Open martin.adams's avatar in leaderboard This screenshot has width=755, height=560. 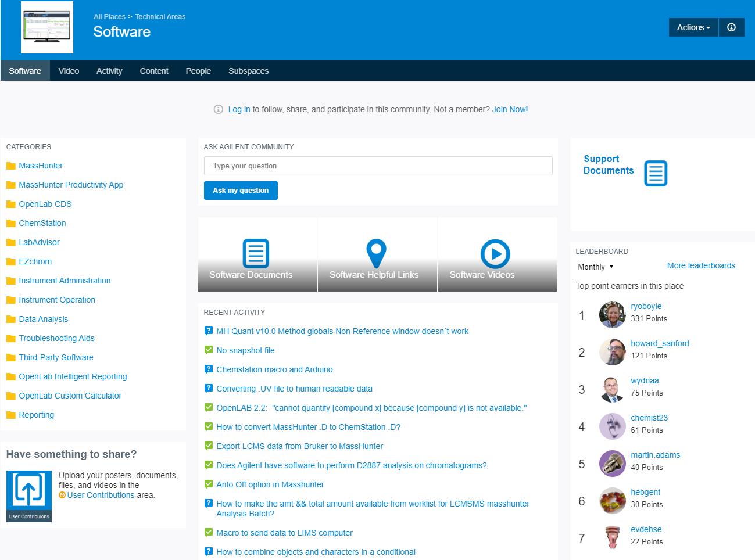tap(612, 464)
